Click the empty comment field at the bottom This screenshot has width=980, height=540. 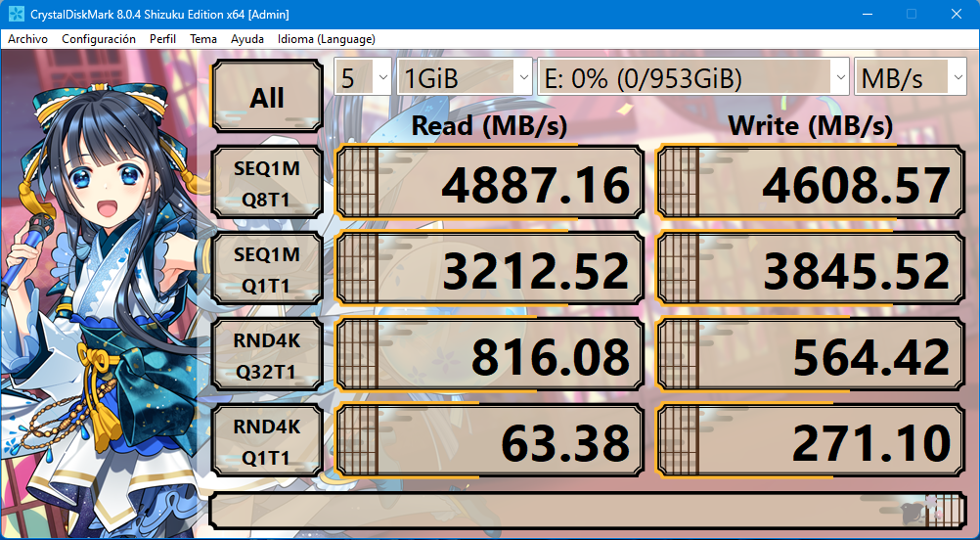tap(587, 510)
